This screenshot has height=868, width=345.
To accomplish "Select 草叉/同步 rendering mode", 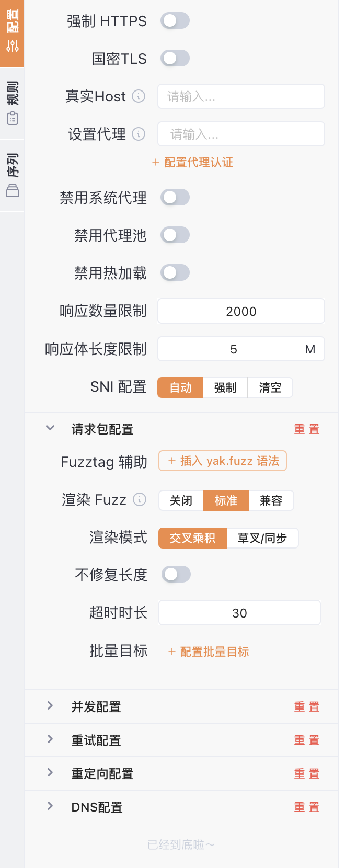I will tap(262, 538).
